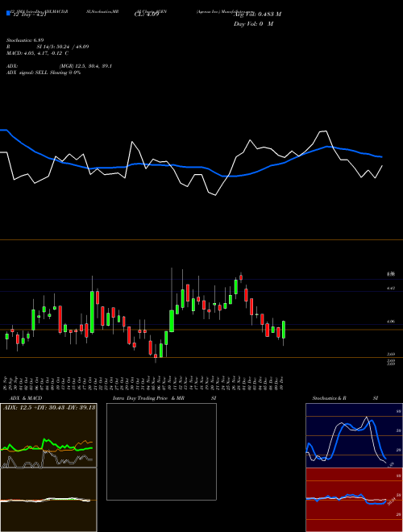Select the '12 Day = 4.21' SMA label
This screenshot has height=532, width=403.
click(x=29, y=15)
